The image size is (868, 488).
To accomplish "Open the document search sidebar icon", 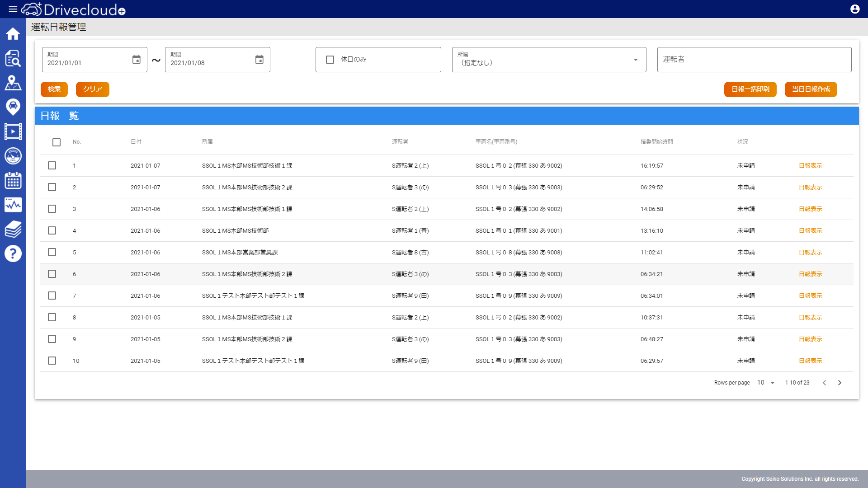I will (13, 58).
